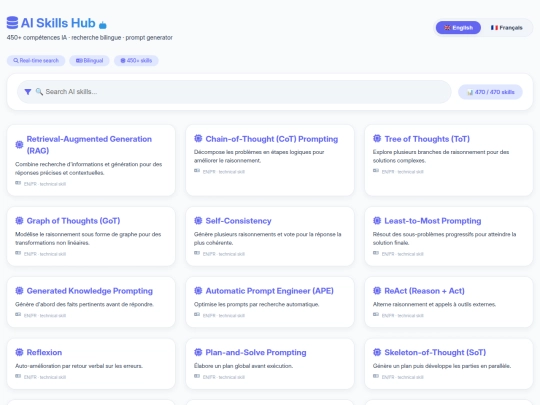The width and height of the screenshot is (540, 405).
Task: Click the language tag icon under Reflexion description
Action: pyautogui.click(x=18, y=376)
